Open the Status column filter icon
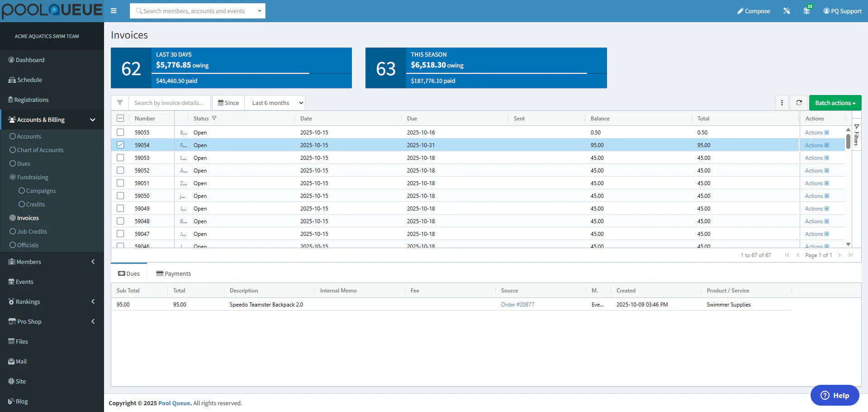Image resolution: width=868 pixels, height=412 pixels. pos(214,118)
